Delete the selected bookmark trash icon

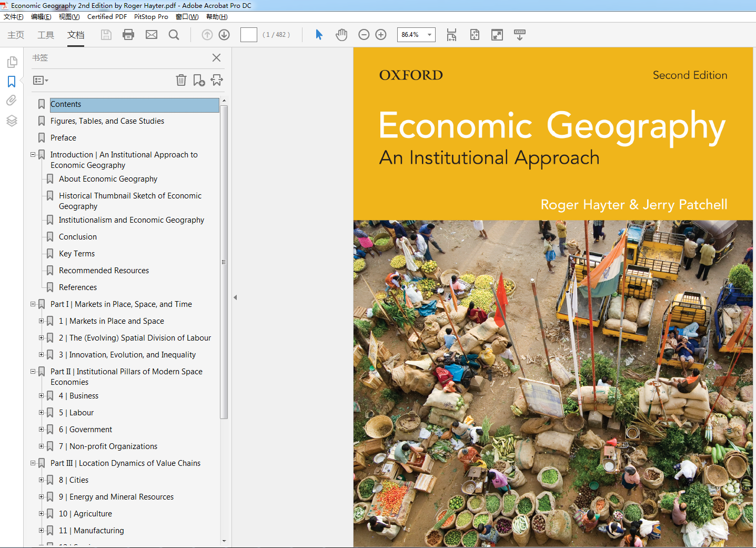pyautogui.click(x=181, y=80)
